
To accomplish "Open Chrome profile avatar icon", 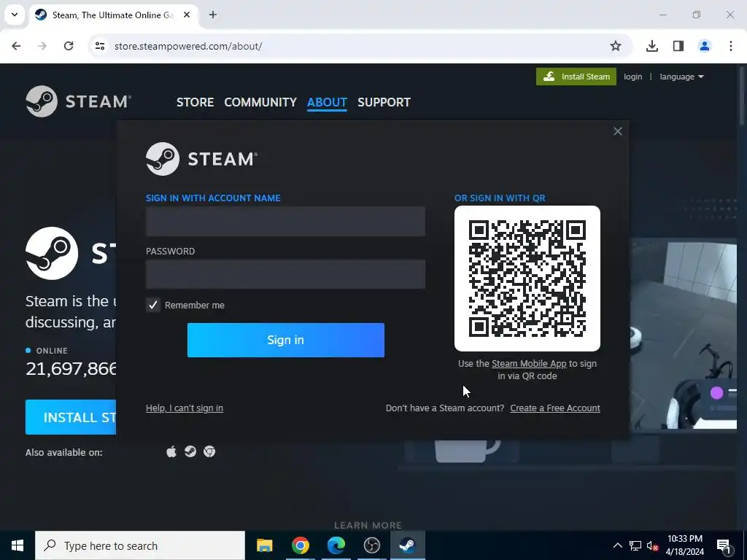I will [x=705, y=46].
